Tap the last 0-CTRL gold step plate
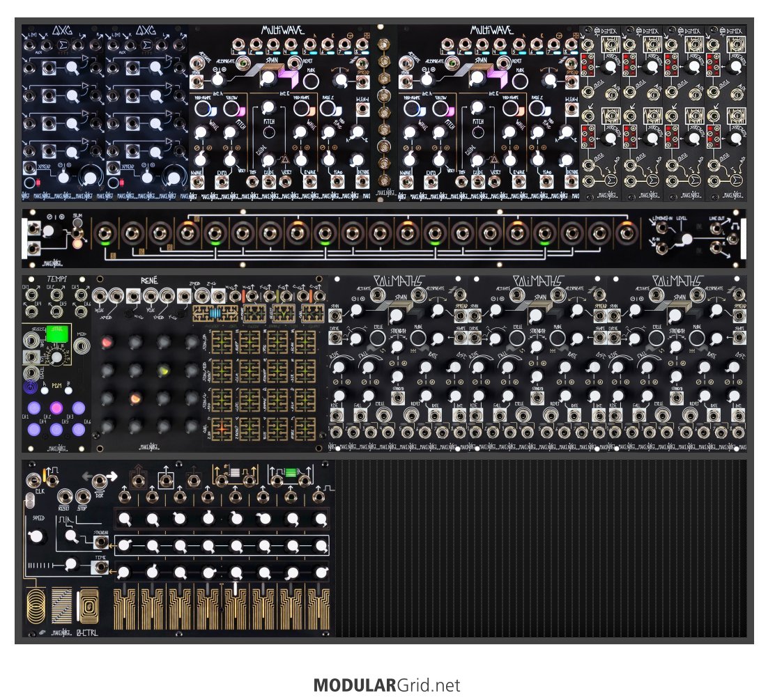Image resolution: width=775 pixels, height=700 pixels. pos(319,607)
